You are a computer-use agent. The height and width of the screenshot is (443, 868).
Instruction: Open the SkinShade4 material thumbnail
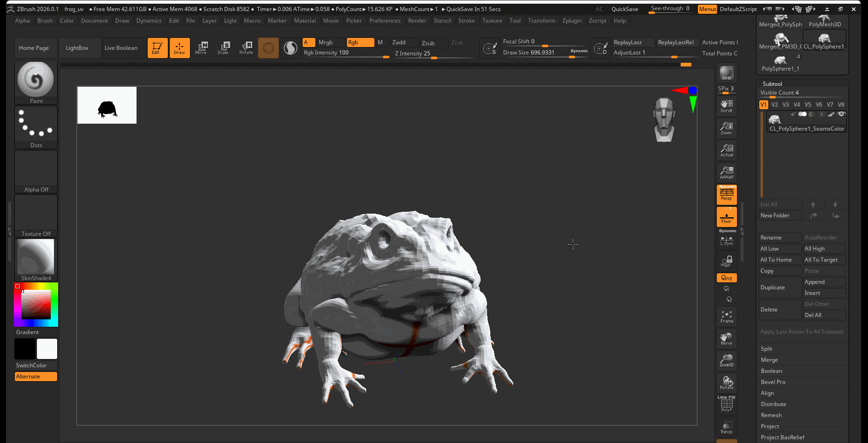[x=36, y=257]
